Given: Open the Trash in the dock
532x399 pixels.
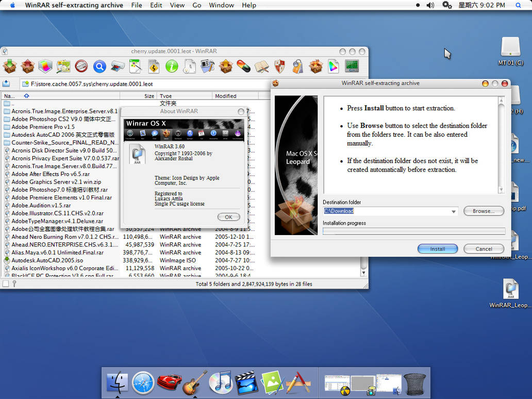Looking at the screenshot, I should (x=414, y=384).
